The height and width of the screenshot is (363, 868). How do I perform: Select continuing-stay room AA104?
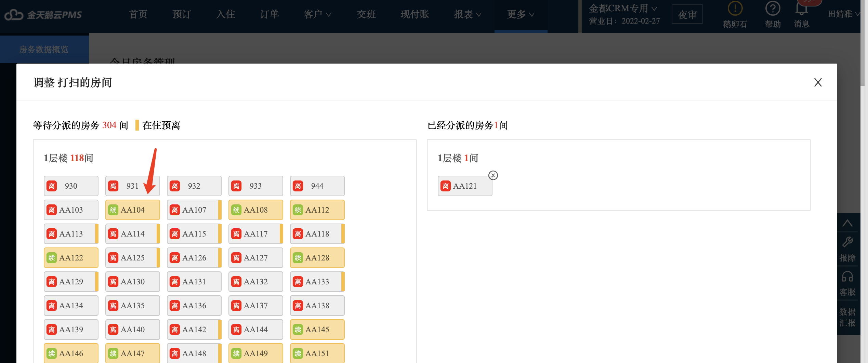coord(133,210)
